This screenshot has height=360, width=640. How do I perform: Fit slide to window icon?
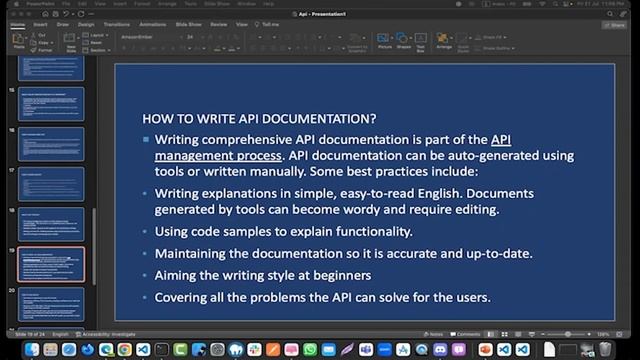[x=619, y=334]
